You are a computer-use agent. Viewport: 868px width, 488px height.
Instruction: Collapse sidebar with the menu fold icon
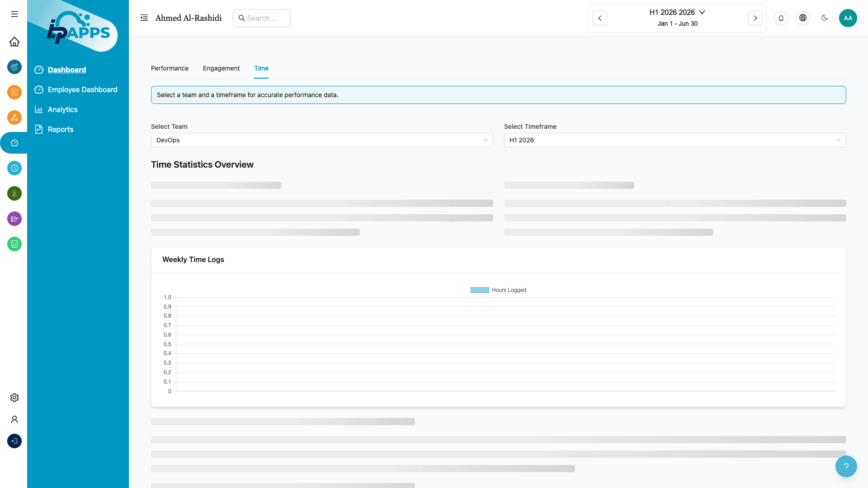144,18
